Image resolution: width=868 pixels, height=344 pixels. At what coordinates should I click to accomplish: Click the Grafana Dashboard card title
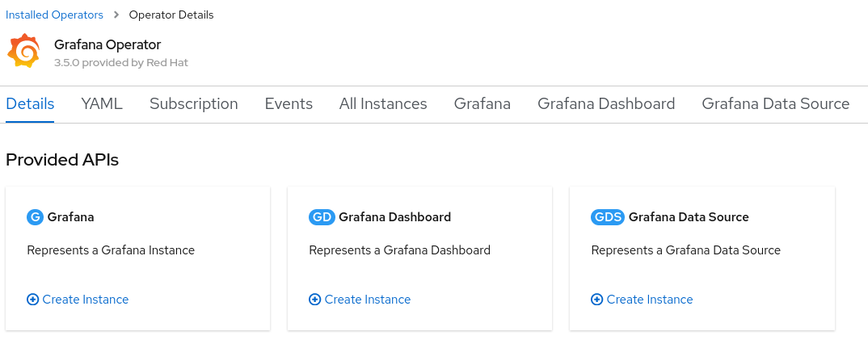point(394,216)
